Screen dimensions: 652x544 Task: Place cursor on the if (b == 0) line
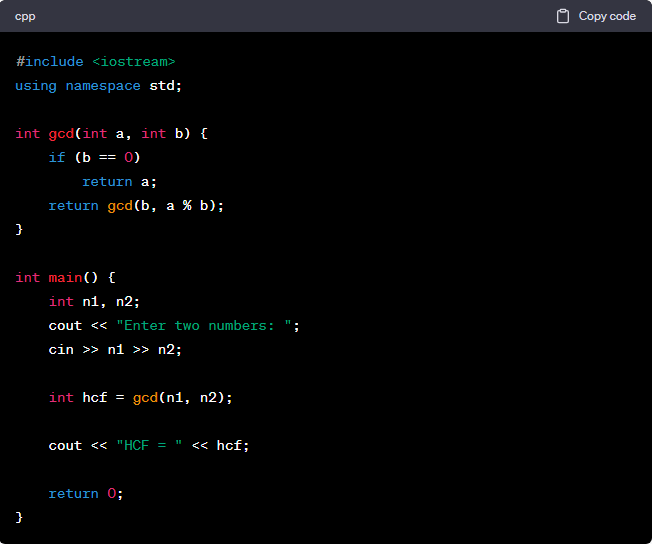tap(95, 158)
